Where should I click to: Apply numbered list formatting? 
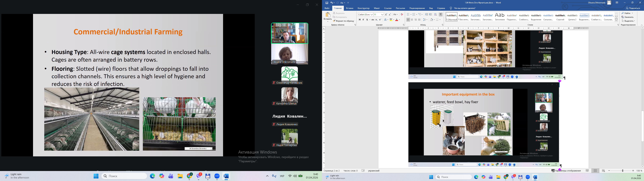[x=414, y=15]
